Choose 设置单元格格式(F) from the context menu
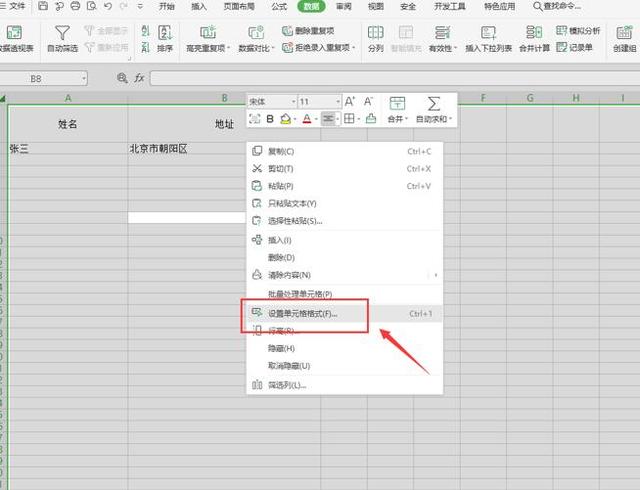 [x=345, y=314]
